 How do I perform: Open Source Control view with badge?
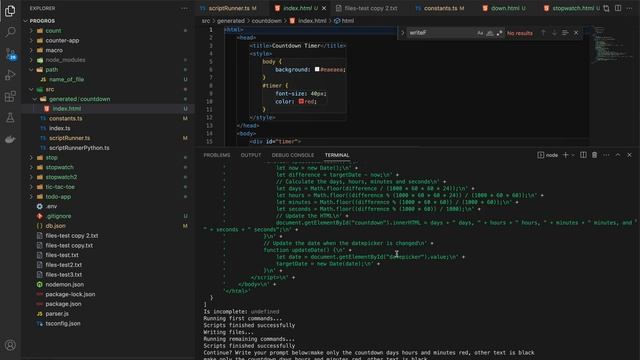click(10, 54)
